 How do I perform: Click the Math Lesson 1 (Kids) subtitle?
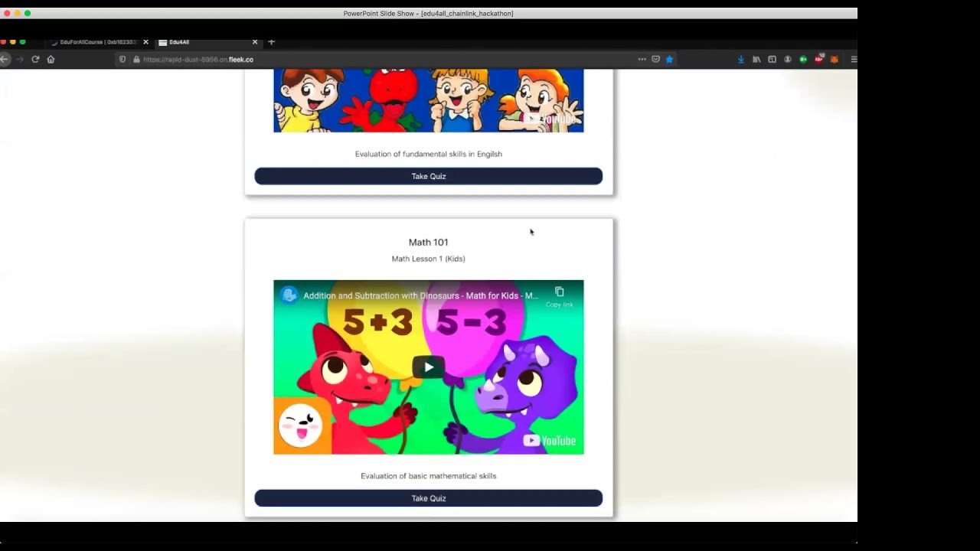[x=429, y=259]
